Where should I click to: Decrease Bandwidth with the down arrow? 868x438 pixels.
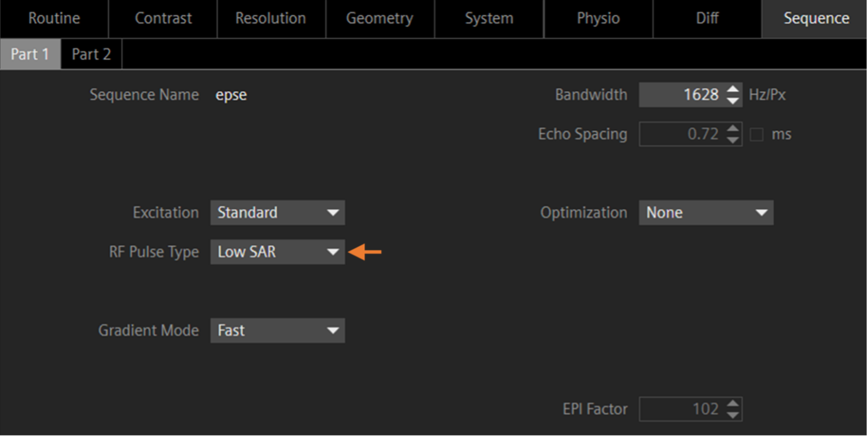click(733, 101)
